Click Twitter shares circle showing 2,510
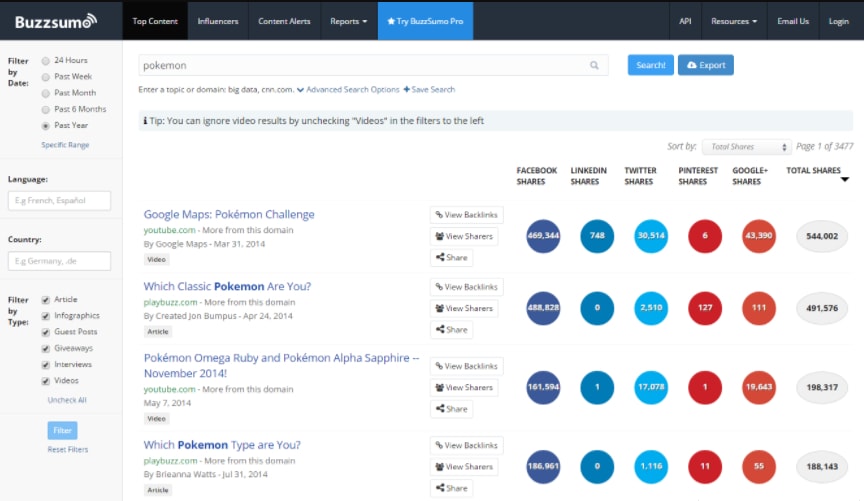 pyautogui.click(x=651, y=308)
